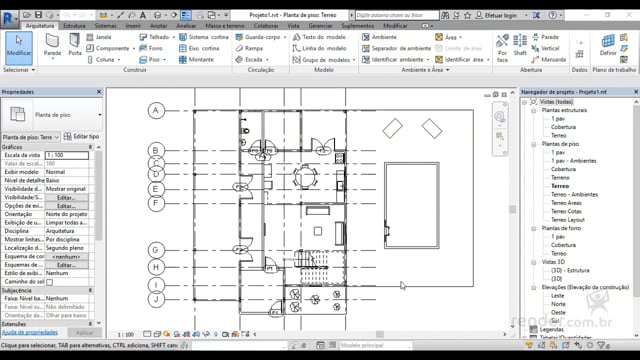Select the Parede wall tool

52,46
